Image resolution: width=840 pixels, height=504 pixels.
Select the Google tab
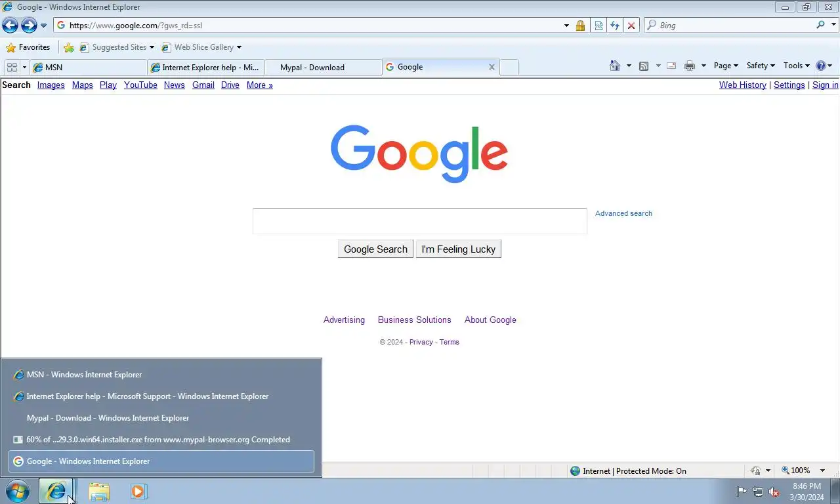click(436, 67)
